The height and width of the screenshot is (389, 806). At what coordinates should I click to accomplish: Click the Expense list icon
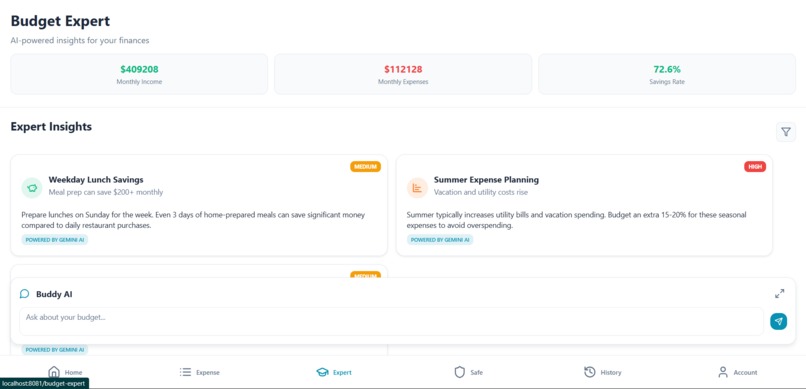point(186,372)
